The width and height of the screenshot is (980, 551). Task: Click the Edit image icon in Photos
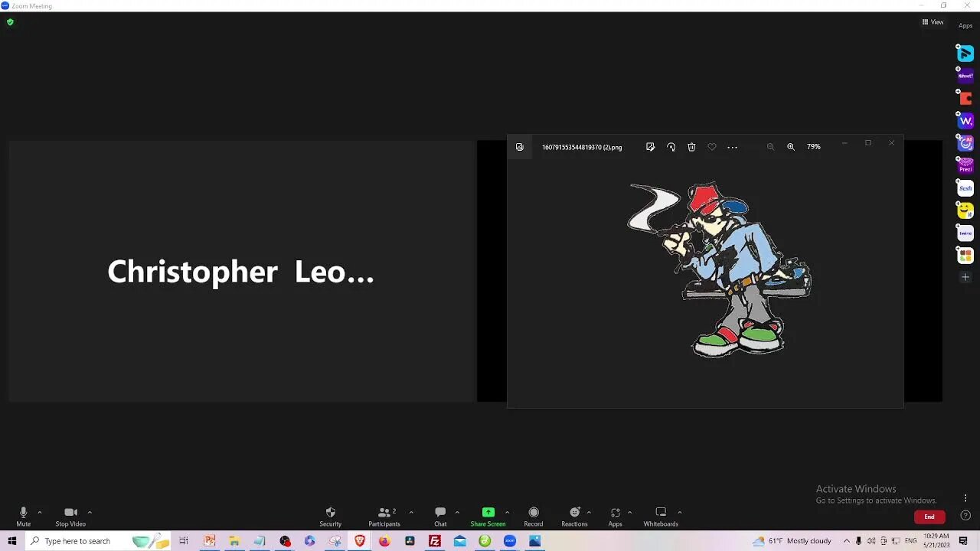[x=650, y=147]
